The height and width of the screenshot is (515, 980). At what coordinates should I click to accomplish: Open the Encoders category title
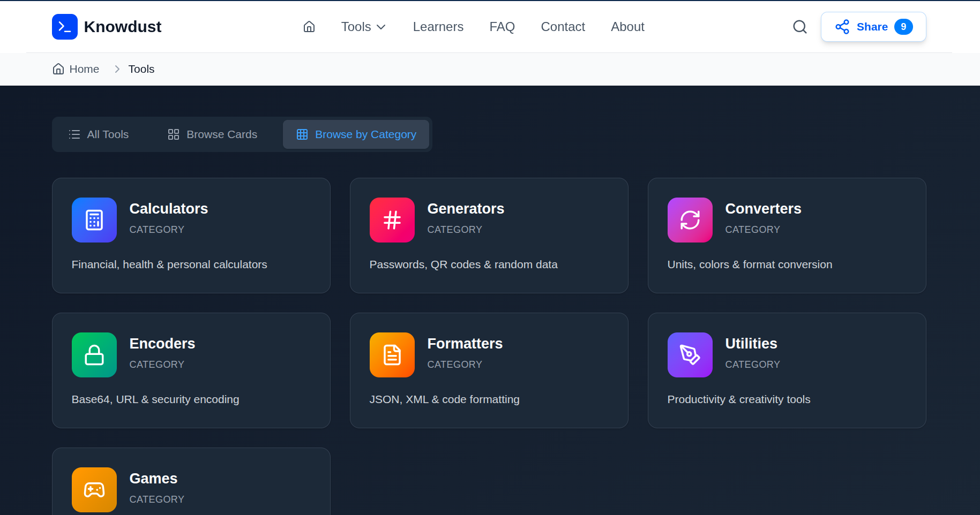[162, 344]
